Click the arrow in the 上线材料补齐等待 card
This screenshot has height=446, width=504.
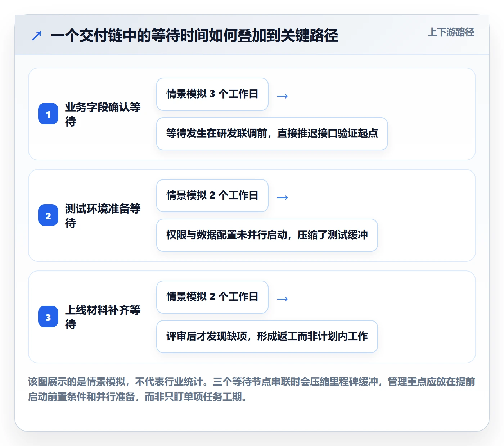point(282,299)
